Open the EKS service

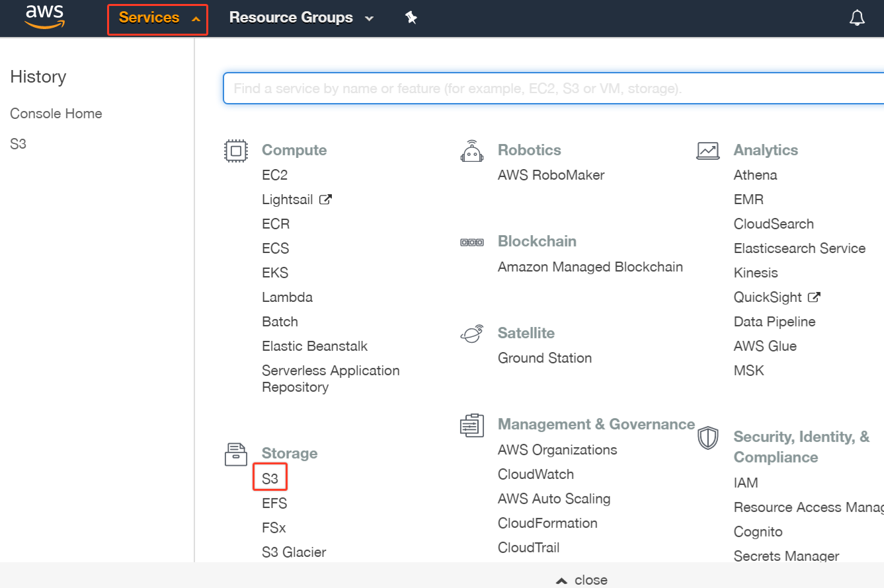[275, 273]
